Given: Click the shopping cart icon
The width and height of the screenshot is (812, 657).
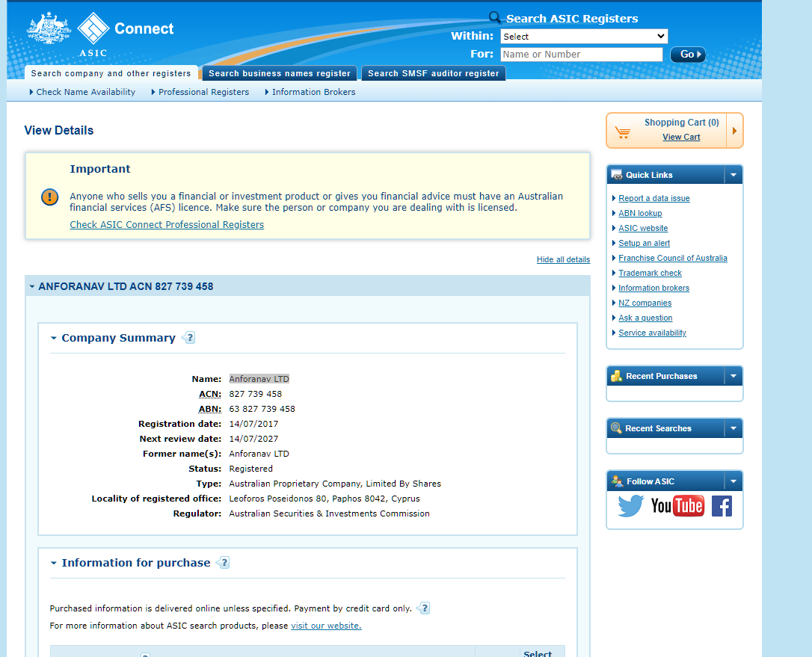Looking at the screenshot, I should tap(622, 132).
